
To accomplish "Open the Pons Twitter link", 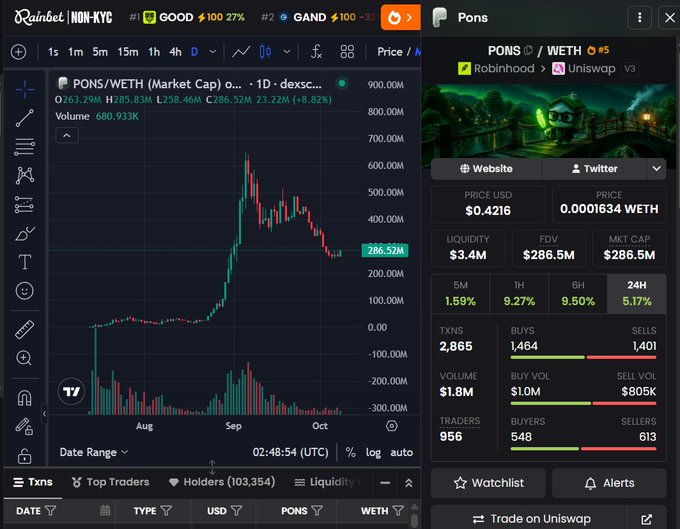I will click(x=595, y=169).
